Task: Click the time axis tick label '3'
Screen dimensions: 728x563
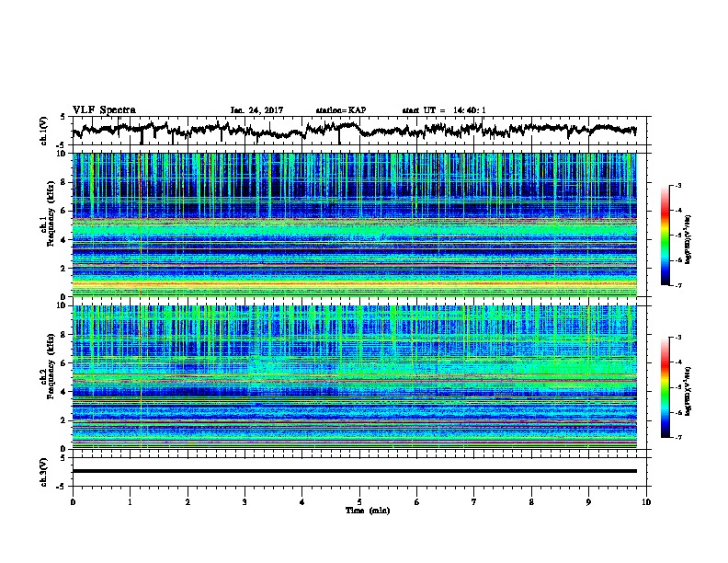Action: point(245,501)
